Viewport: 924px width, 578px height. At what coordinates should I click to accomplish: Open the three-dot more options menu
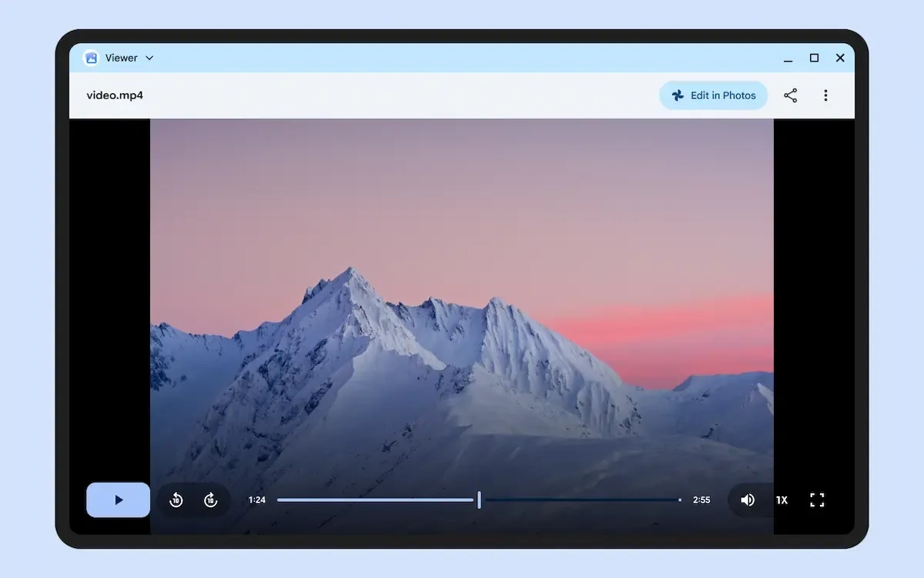click(825, 96)
